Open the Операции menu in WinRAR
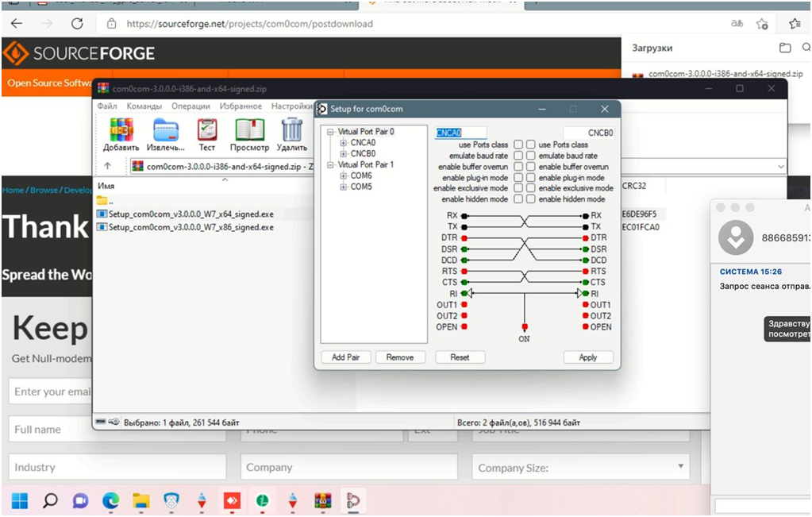 tap(190, 106)
